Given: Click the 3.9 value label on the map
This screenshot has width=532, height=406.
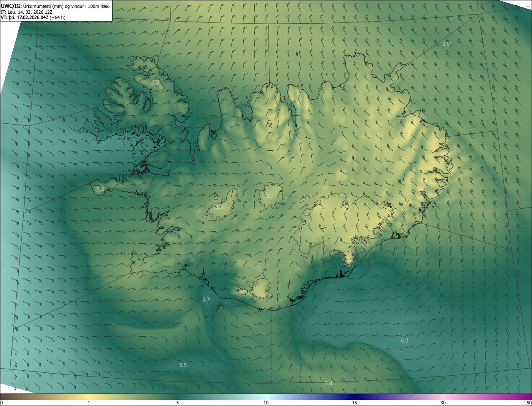Looking at the screenshot, I should coord(446,44).
